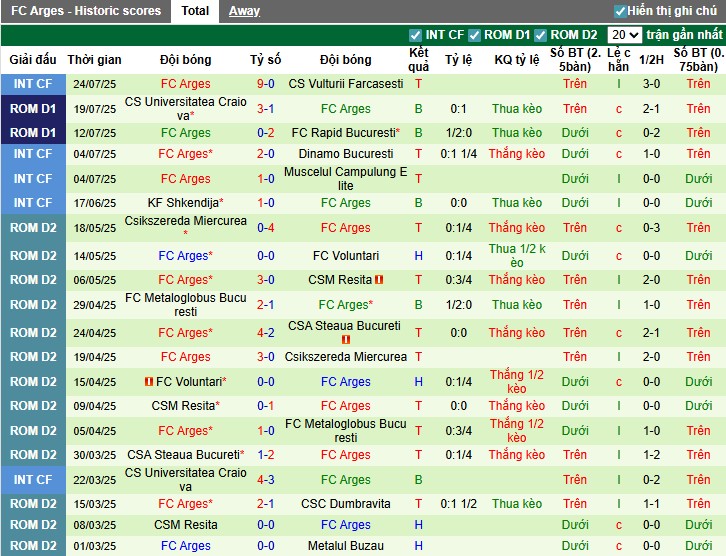Click the 0-4 score on 18/05/25
726x556 pixels.
coord(266,228)
